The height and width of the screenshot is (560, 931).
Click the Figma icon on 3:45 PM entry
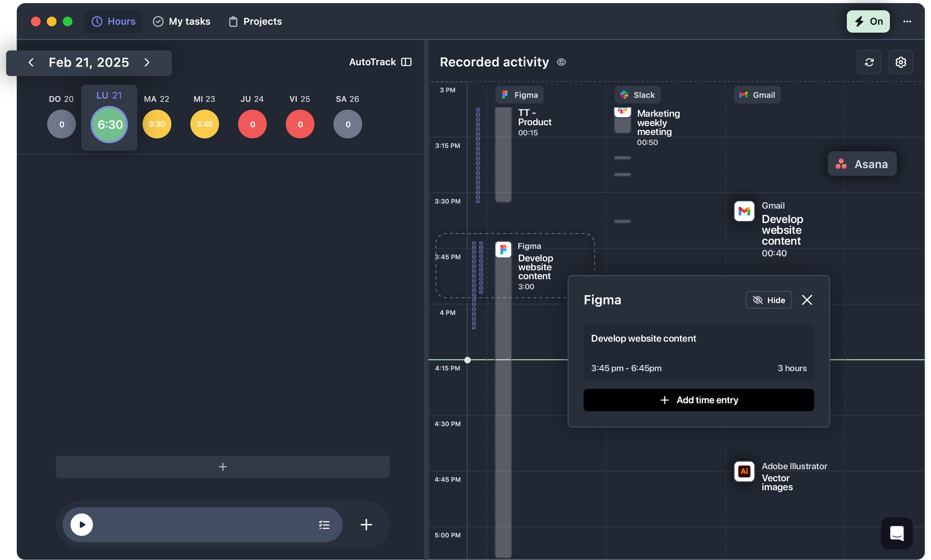tap(503, 250)
